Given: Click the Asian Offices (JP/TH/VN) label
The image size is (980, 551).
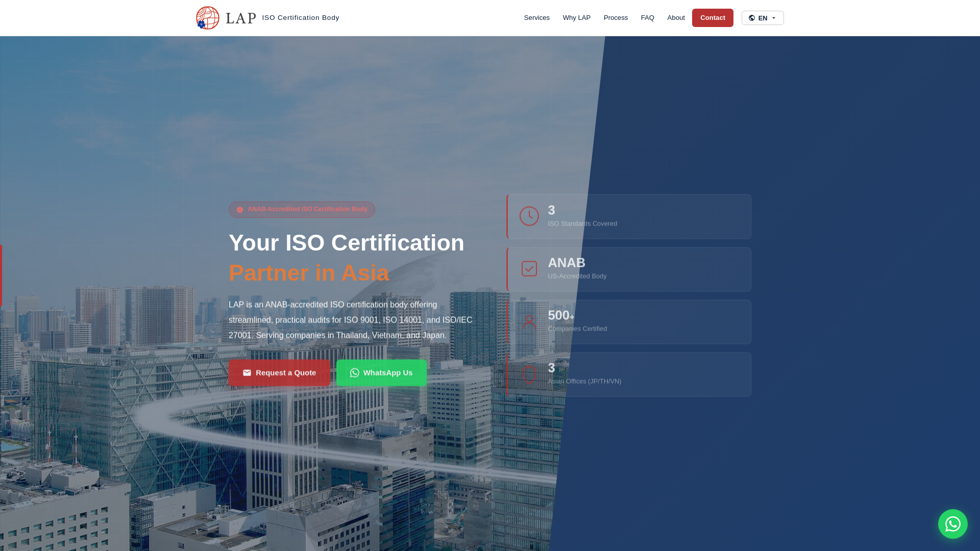Looking at the screenshot, I should point(584,381).
